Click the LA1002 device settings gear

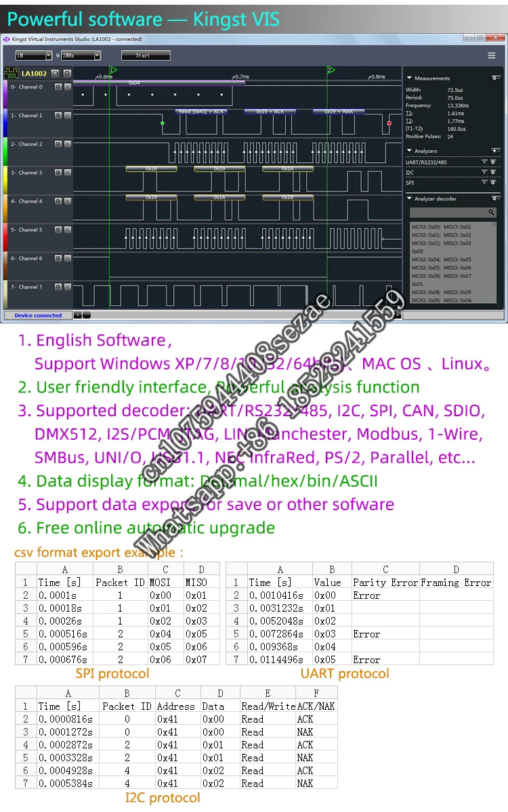66,73
